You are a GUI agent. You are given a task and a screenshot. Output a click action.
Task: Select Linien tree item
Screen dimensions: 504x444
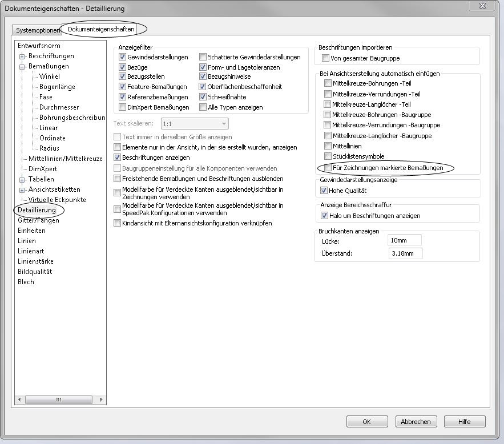click(27, 241)
